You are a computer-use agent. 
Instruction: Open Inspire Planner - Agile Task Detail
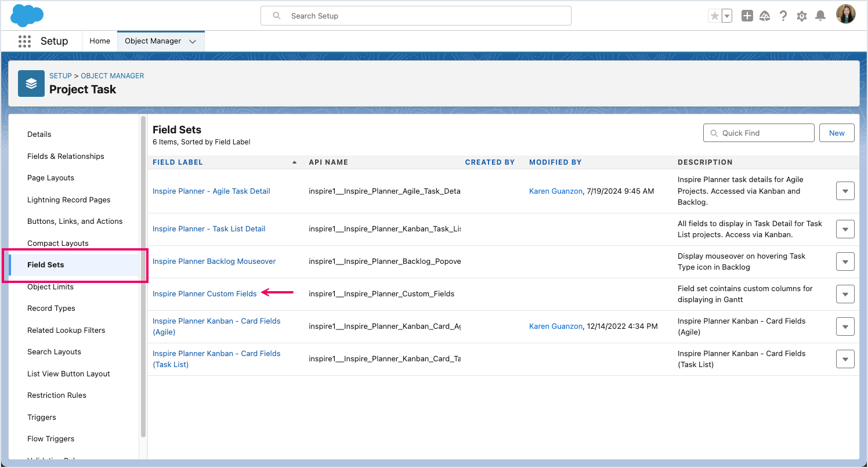pyautogui.click(x=211, y=191)
